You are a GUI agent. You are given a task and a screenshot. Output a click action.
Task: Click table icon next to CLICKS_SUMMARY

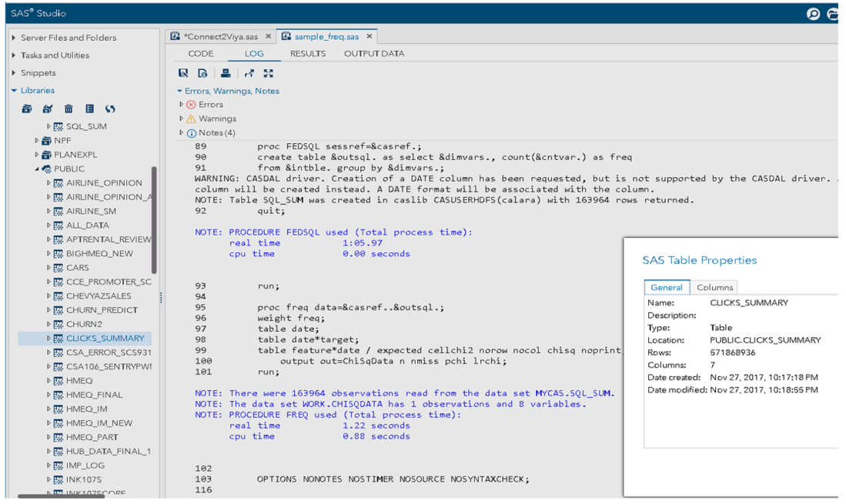[x=59, y=339]
